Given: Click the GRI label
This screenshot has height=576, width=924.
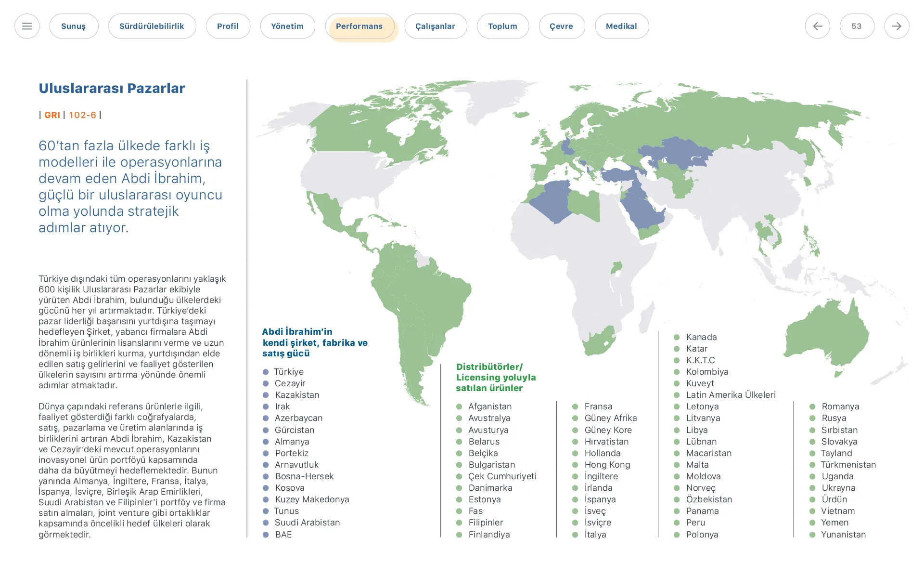Looking at the screenshot, I should (x=52, y=115).
